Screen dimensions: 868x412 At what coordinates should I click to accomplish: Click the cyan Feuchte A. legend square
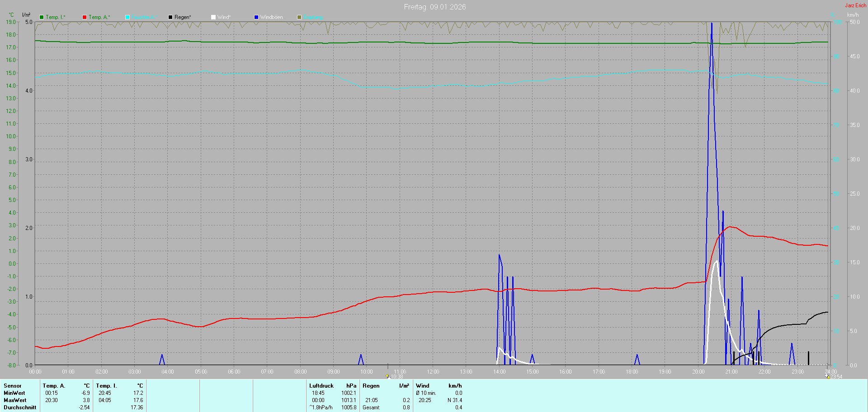[x=127, y=17]
